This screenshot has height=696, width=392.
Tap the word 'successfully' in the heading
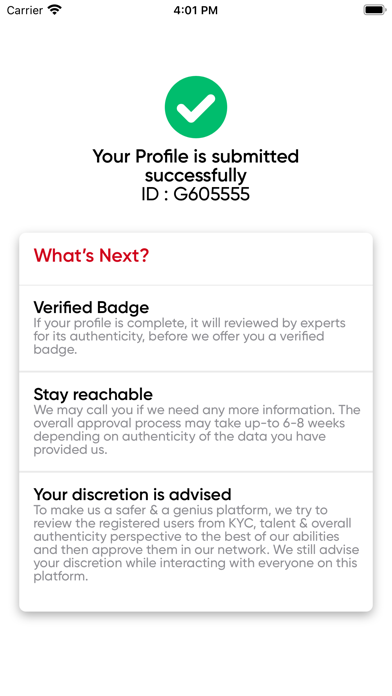196,176
